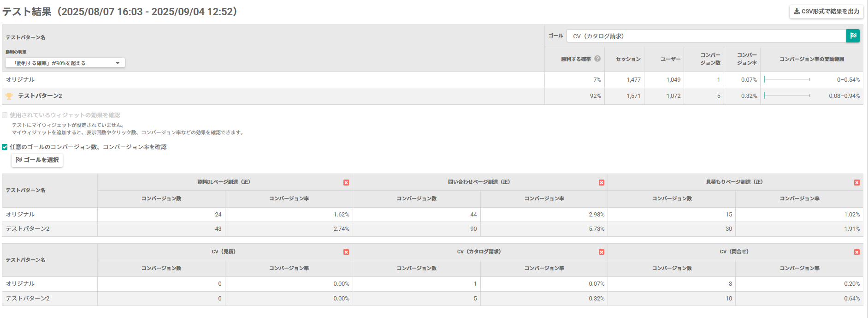Viewport: 868px width, 318px height.
Task: Export results with CSV形式で結果を出力 button
Action: coord(826,12)
